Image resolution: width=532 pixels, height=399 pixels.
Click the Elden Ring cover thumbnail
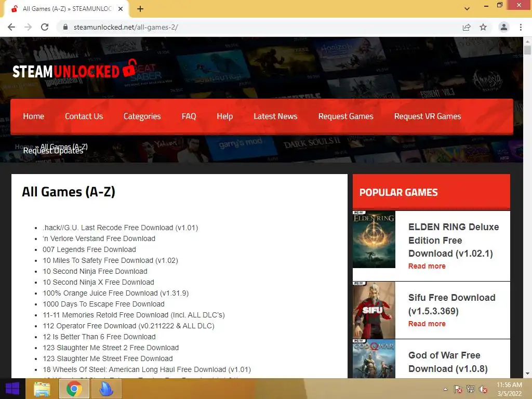pos(374,240)
